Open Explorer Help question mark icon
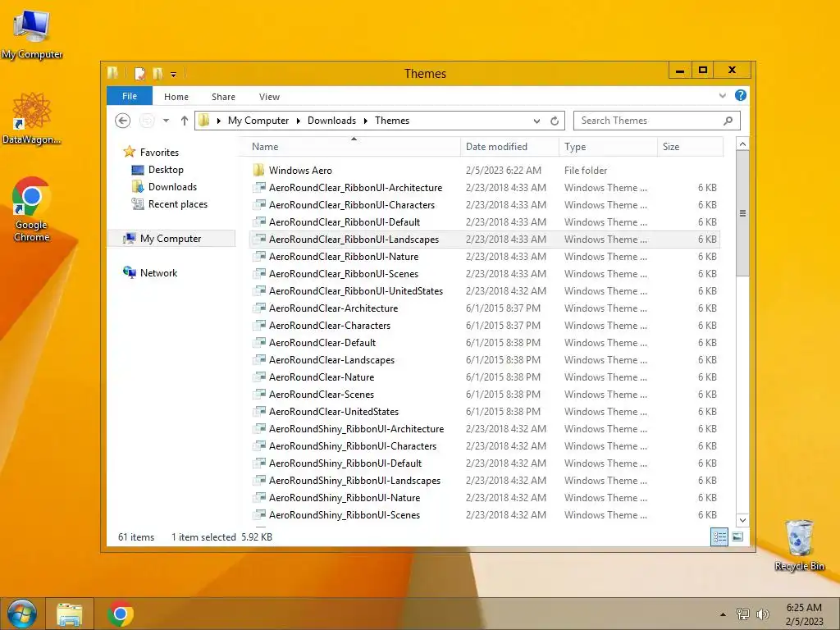 (x=741, y=95)
